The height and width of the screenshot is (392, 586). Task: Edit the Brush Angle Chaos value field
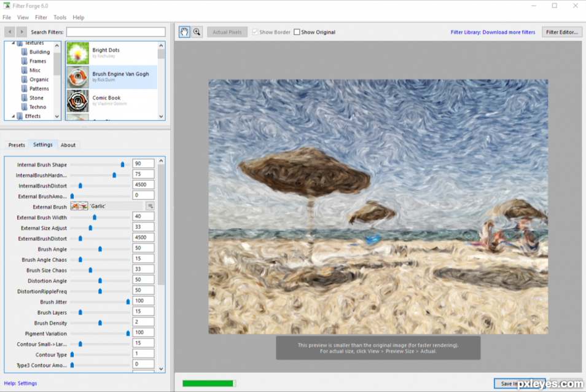point(143,259)
